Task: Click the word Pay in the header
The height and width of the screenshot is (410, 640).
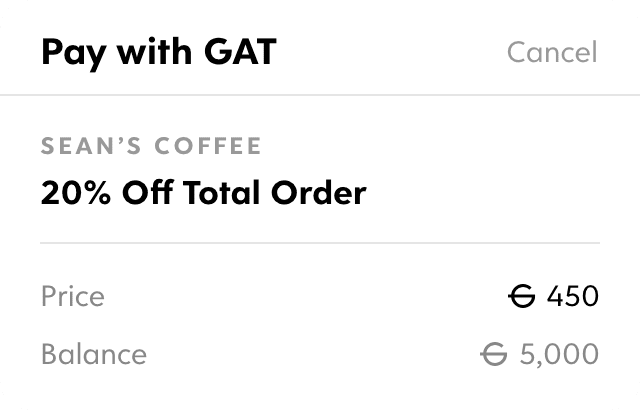Action: click(x=73, y=54)
